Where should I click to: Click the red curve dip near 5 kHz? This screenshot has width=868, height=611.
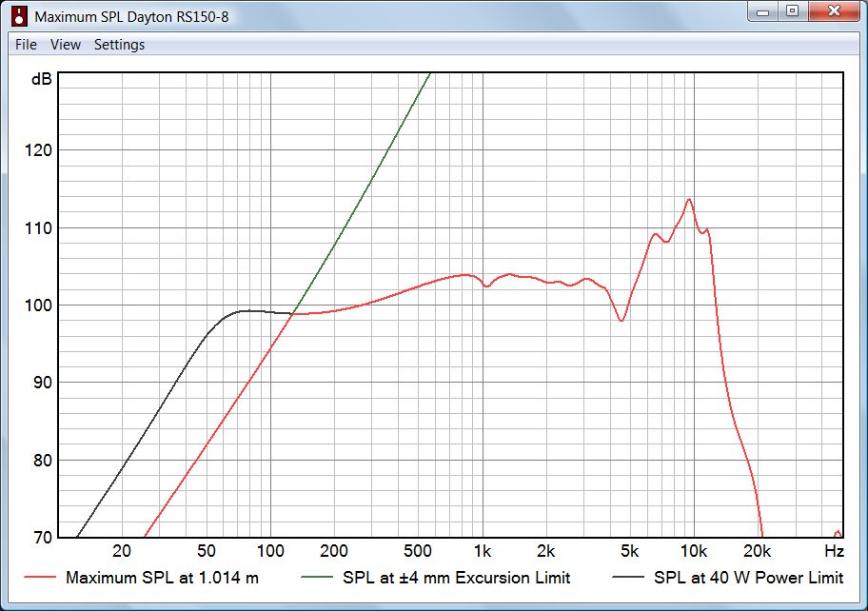coord(621,320)
